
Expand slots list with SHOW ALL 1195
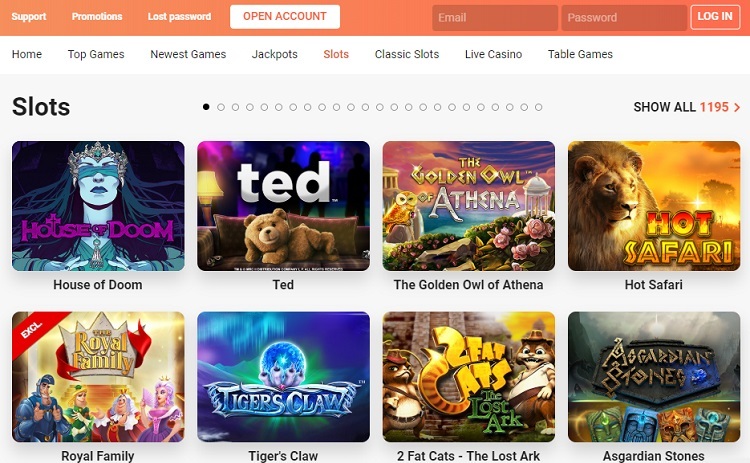(686, 107)
